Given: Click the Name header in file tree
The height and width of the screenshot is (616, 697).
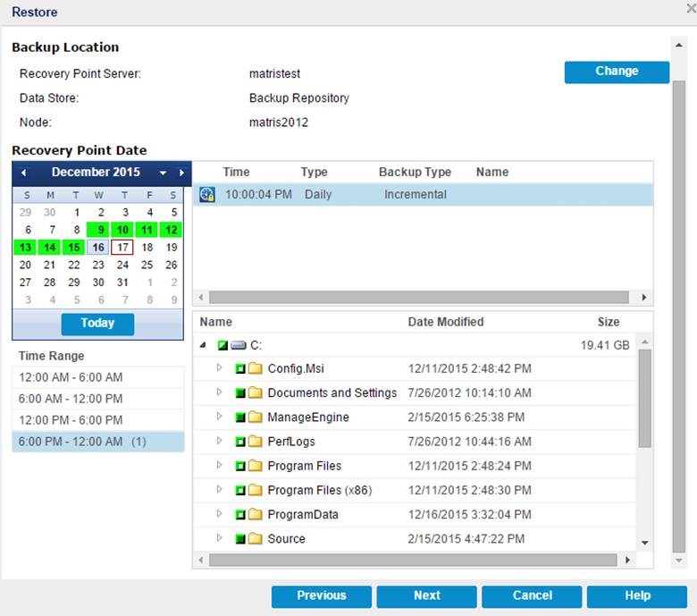Looking at the screenshot, I should point(215,322).
